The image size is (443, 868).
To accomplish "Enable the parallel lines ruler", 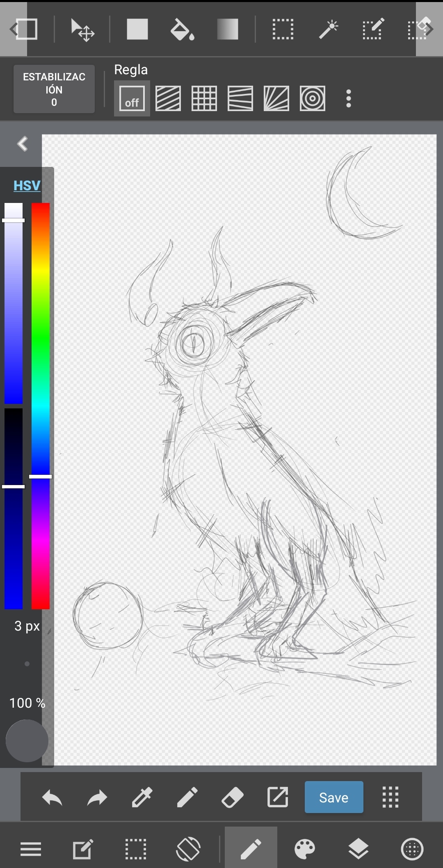I will click(168, 98).
